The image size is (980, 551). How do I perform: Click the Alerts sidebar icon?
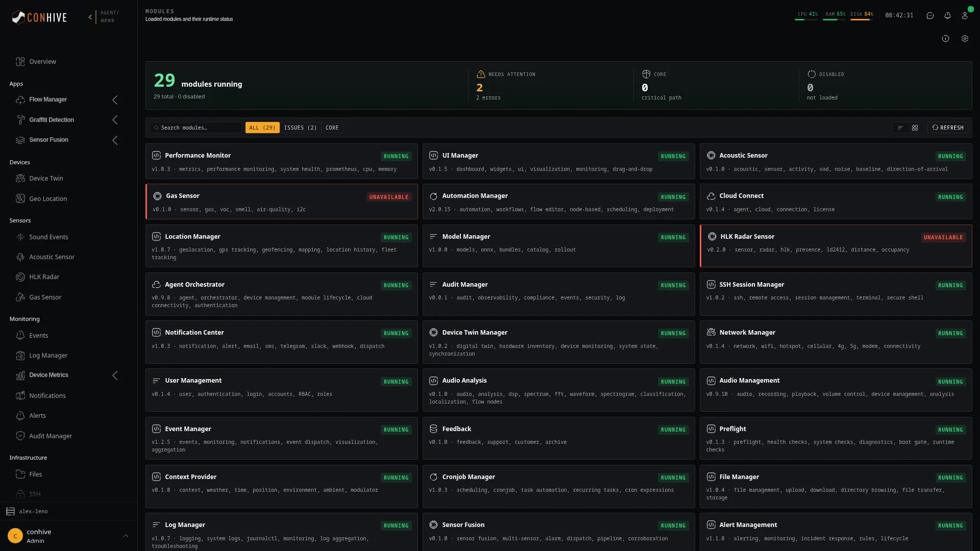(20, 415)
